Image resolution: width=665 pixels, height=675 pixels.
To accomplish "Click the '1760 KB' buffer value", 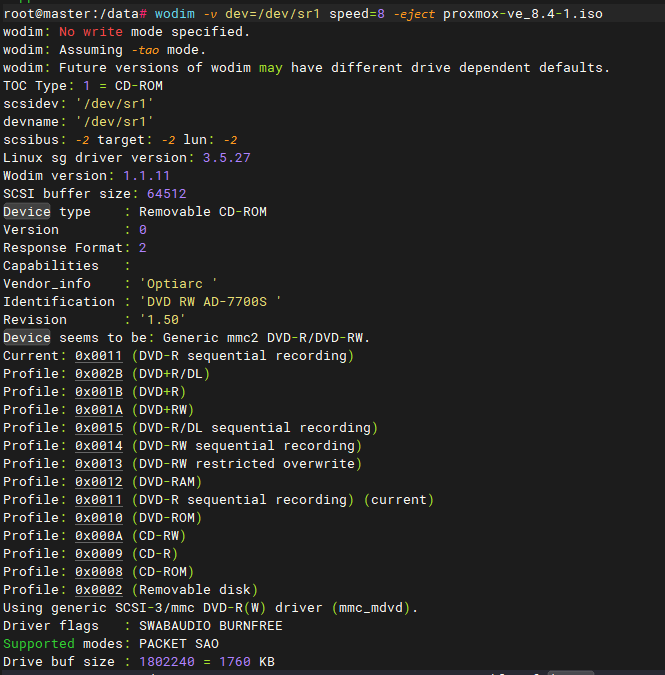I will [247, 662].
